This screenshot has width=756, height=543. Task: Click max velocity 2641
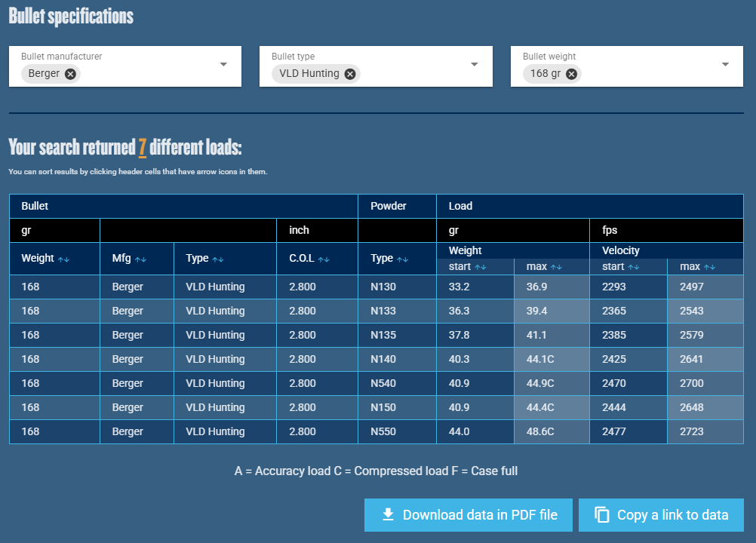pyautogui.click(x=691, y=360)
